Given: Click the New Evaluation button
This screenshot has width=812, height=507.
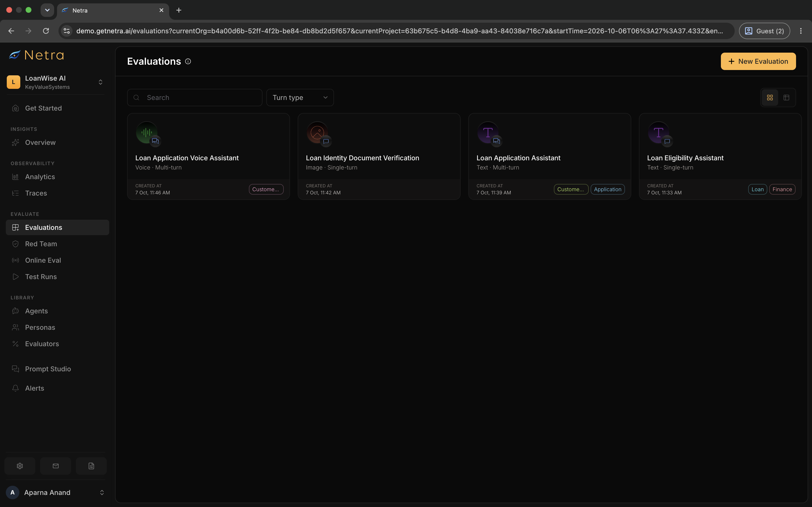Looking at the screenshot, I should [758, 61].
